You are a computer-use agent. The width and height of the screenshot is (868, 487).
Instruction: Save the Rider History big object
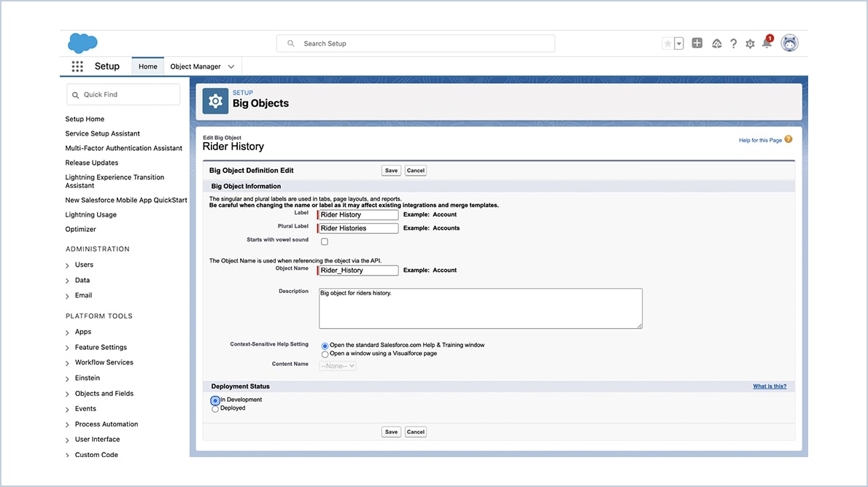(x=391, y=170)
